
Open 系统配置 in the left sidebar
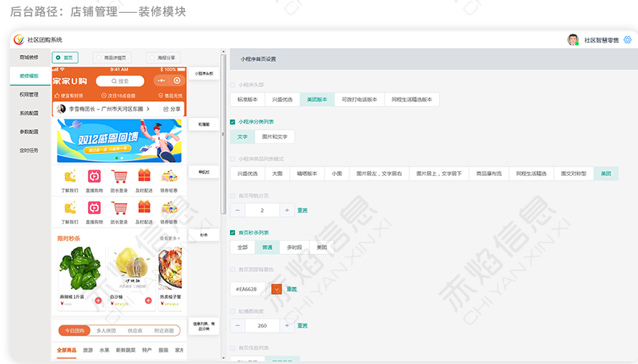pos(29,113)
